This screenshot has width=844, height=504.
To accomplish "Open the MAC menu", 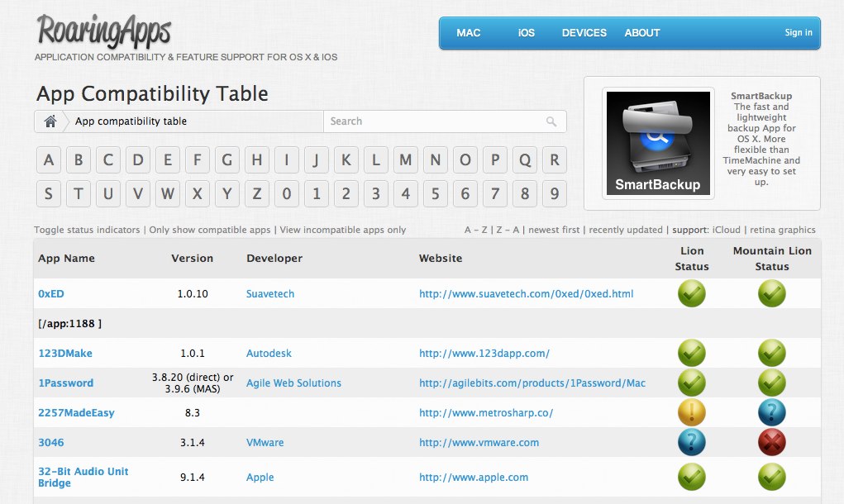I will pos(468,33).
